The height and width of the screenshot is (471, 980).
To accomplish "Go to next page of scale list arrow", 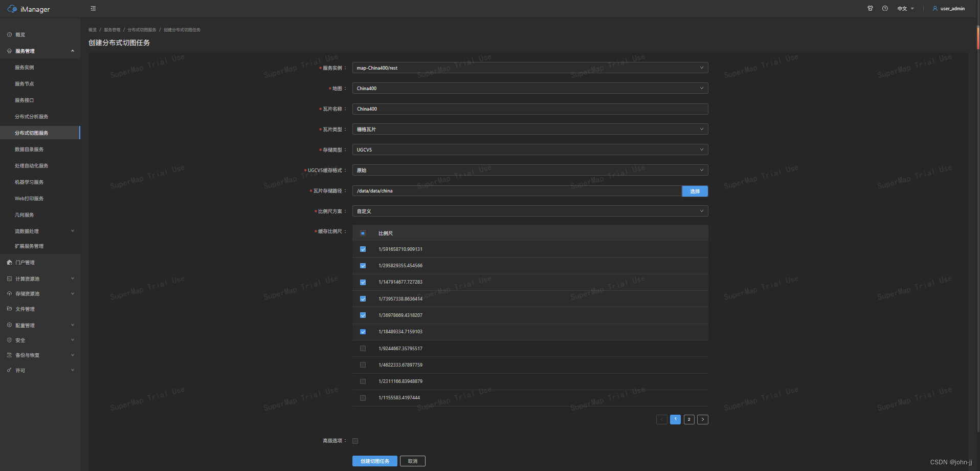I will pyautogui.click(x=703, y=419).
